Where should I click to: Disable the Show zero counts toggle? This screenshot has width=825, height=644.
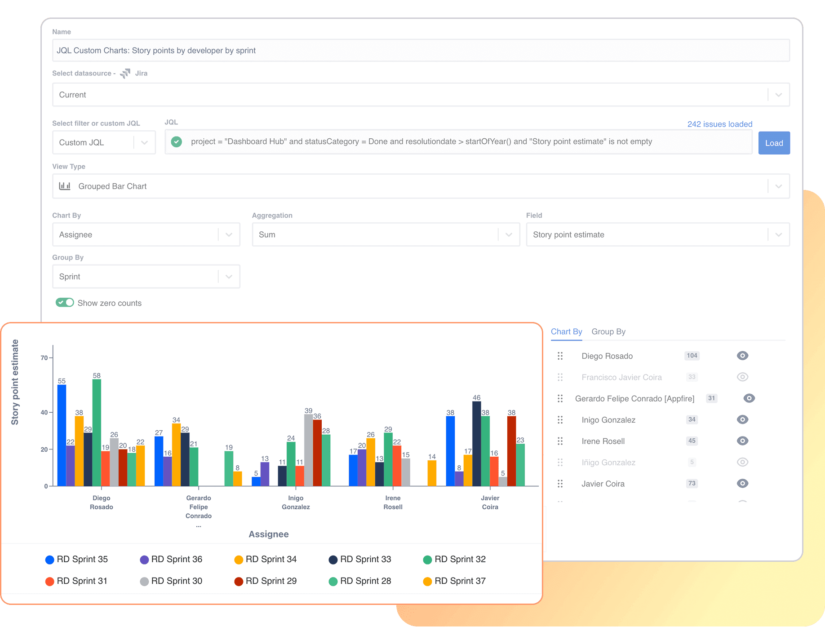64,302
